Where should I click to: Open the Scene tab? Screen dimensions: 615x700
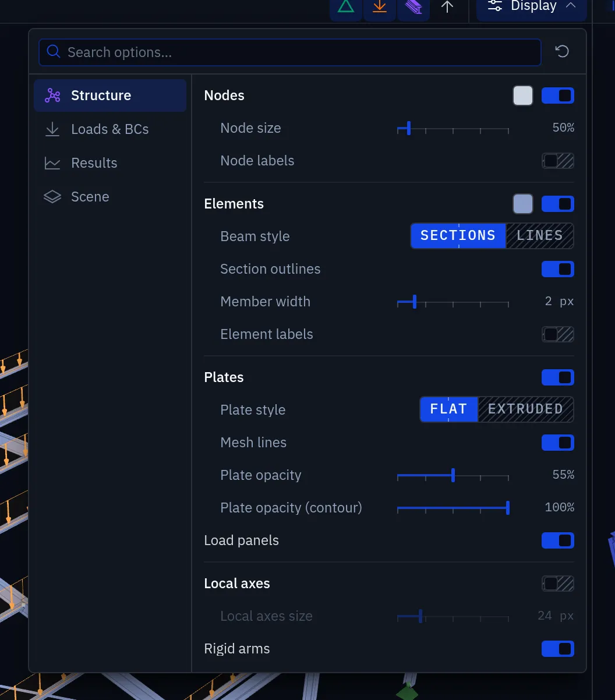tap(110, 197)
